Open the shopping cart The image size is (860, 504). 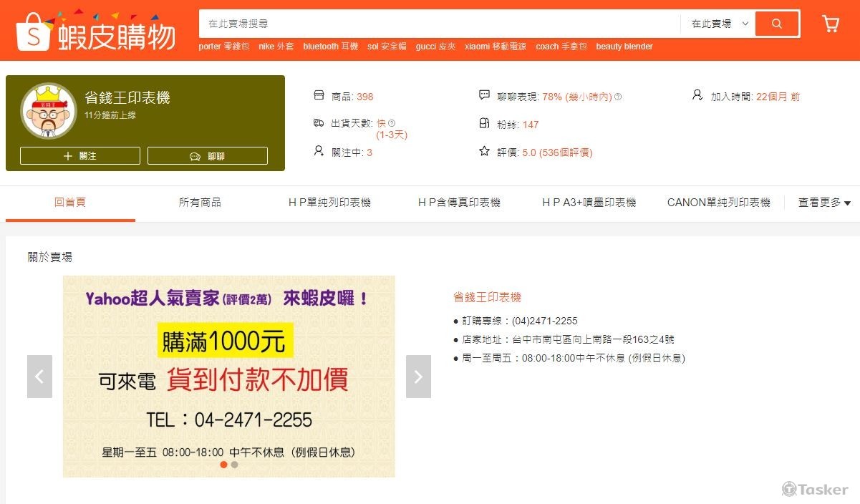(x=831, y=24)
